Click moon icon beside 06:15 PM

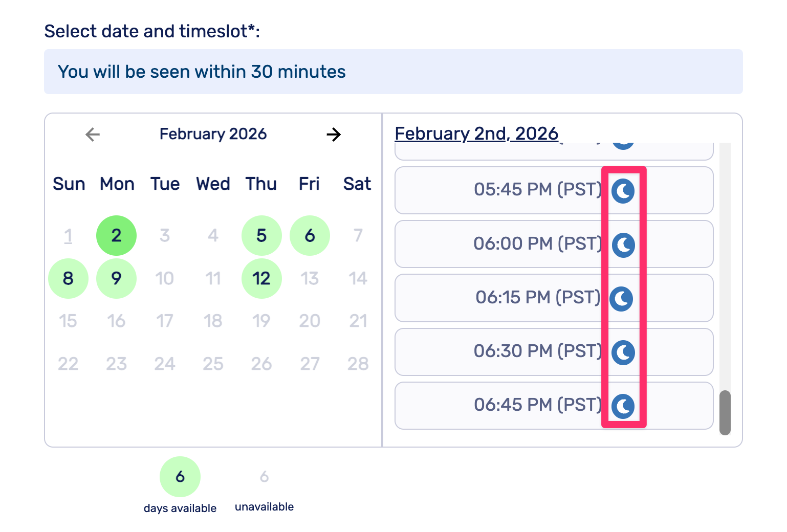pos(622,299)
